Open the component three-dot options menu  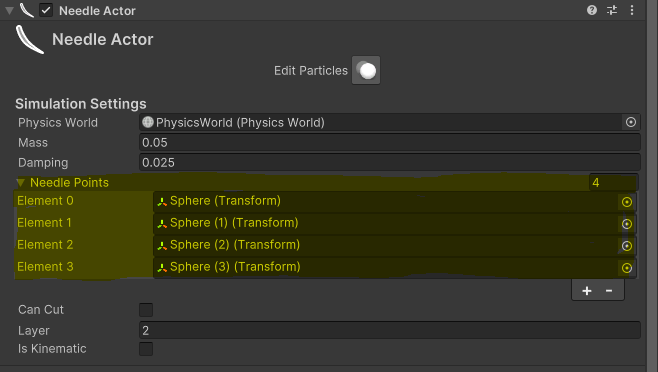(632, 10)
